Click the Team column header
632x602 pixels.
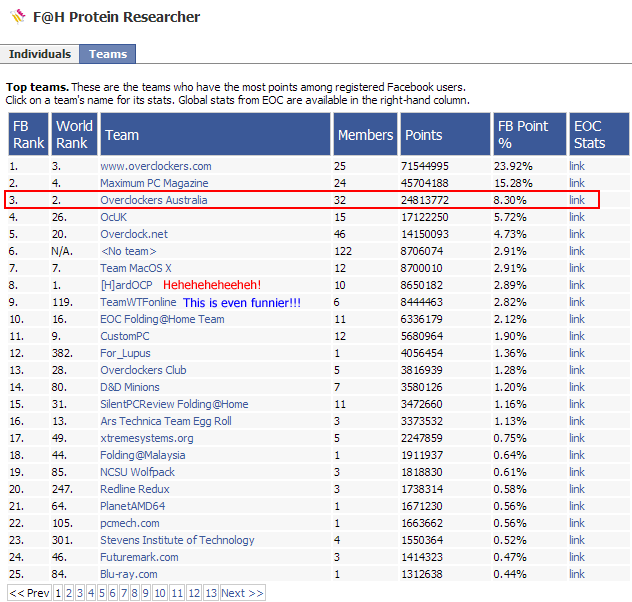tap(215, 134)
